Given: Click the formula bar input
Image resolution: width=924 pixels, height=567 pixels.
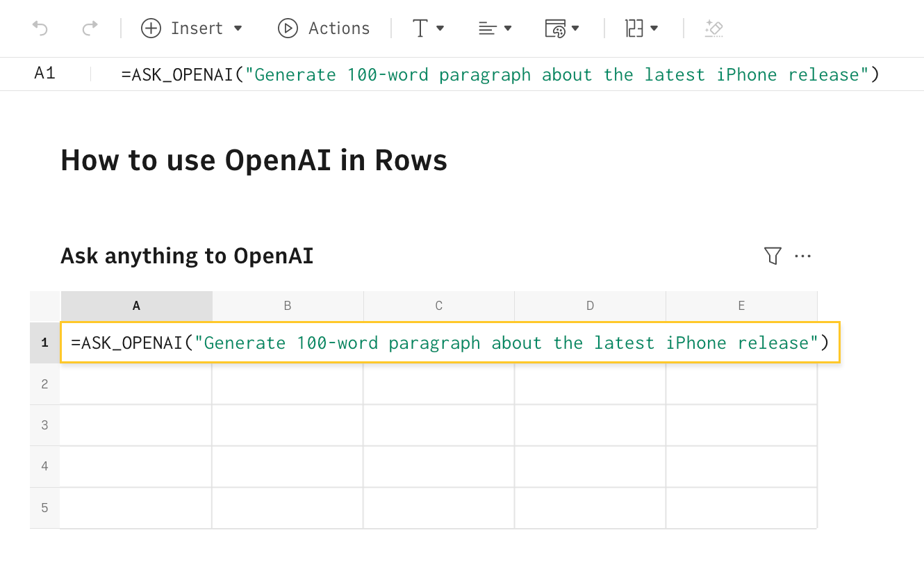Looking at the screenshot, I should pyautogui.click(x=500, y=74).
